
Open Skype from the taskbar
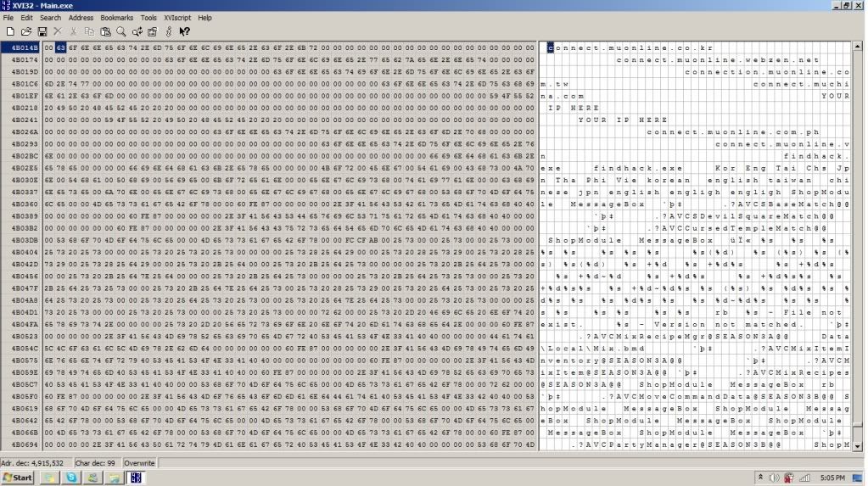pos(72,478)
